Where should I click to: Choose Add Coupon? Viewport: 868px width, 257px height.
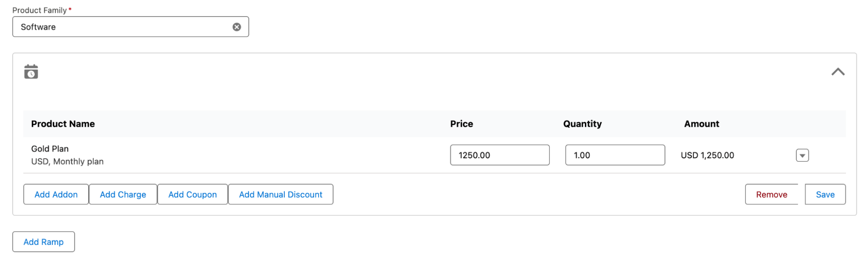(x=192, y=194)
